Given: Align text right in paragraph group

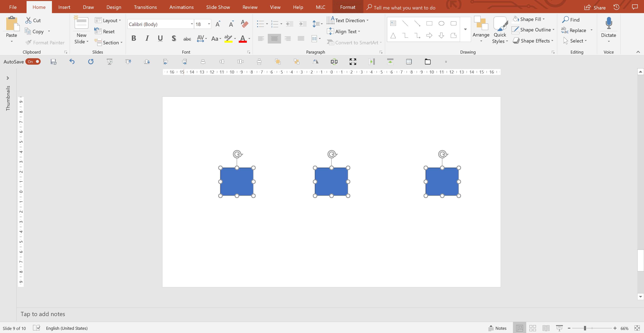Looking at the screenshot, I should 288,38.
